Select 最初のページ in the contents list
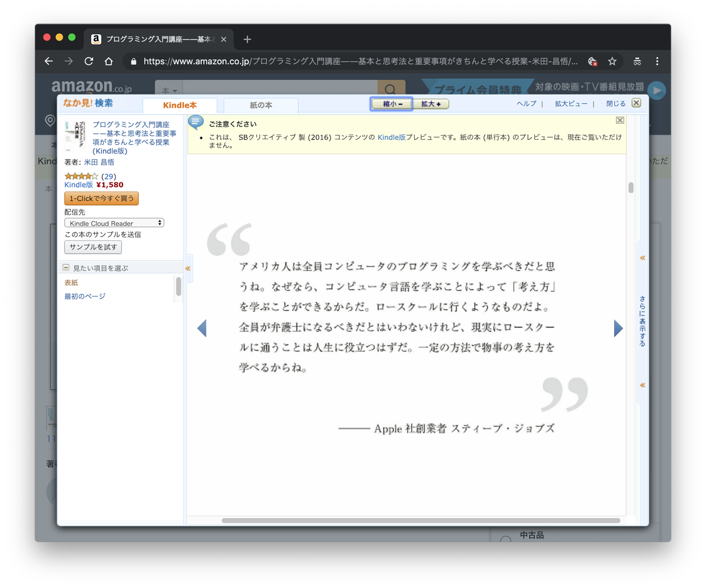This screenshot has width=706, height=588. click(x=85, y=296)
